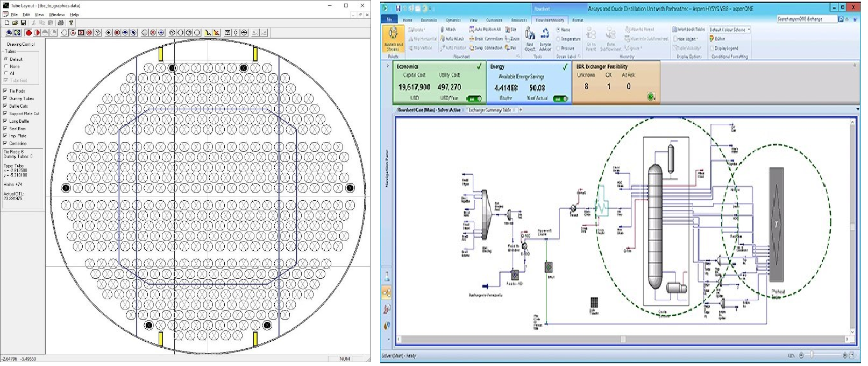
Task: Toggle Centerline checkbox
Action: [x=5, y=143]
